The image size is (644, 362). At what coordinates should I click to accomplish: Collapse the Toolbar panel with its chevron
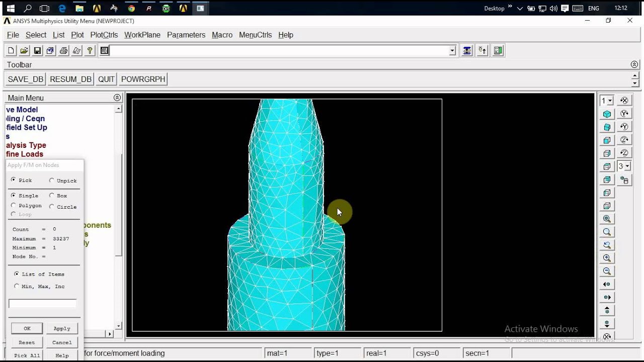[634, 64]
